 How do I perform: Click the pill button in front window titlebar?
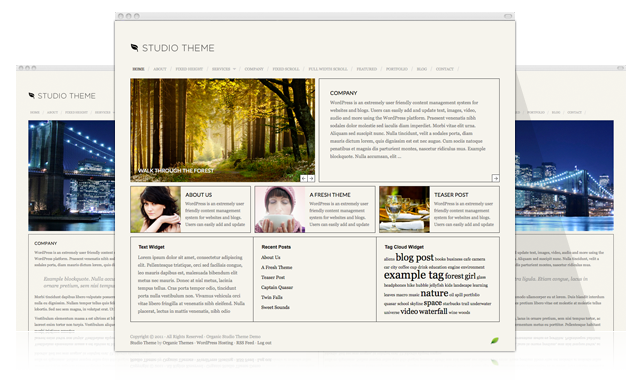pos(508,16)
